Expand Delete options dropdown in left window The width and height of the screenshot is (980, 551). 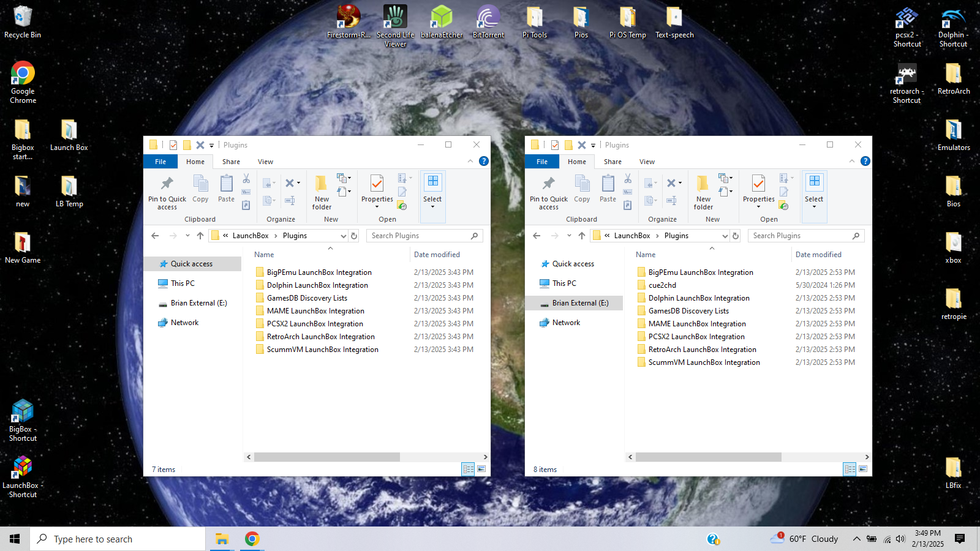[x=298, y=183]
